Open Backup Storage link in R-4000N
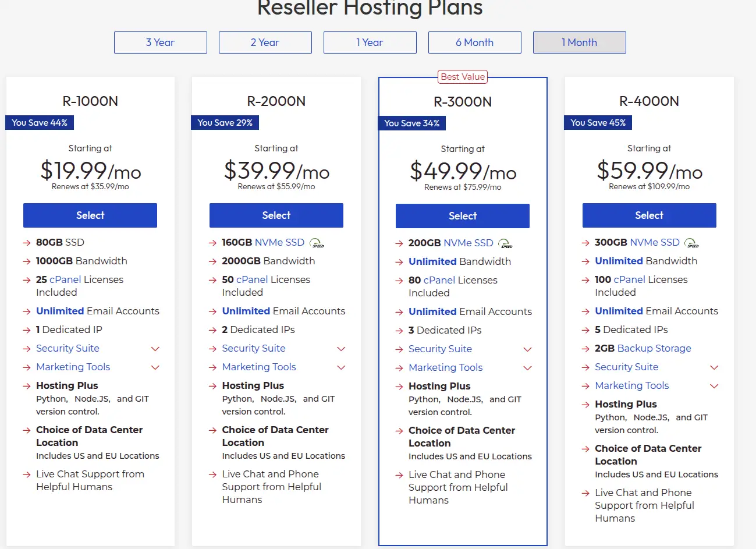756x549 pixels. click(x=654, y=348)
